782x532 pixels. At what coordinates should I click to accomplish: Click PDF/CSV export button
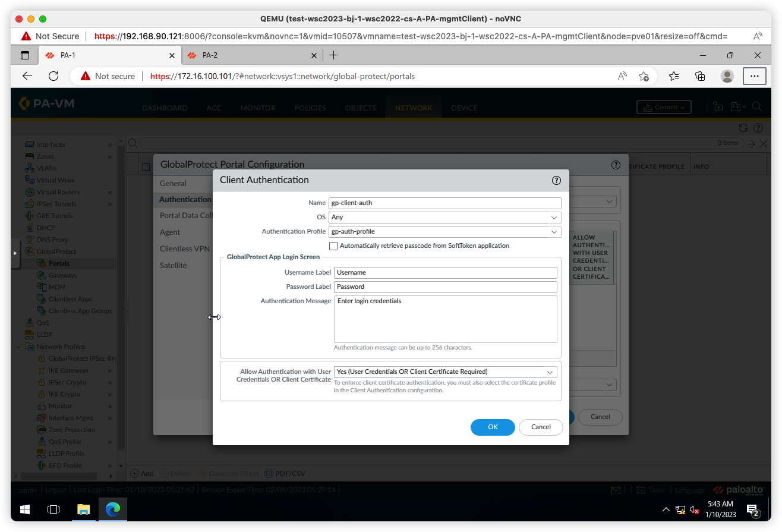pos(285,474)
